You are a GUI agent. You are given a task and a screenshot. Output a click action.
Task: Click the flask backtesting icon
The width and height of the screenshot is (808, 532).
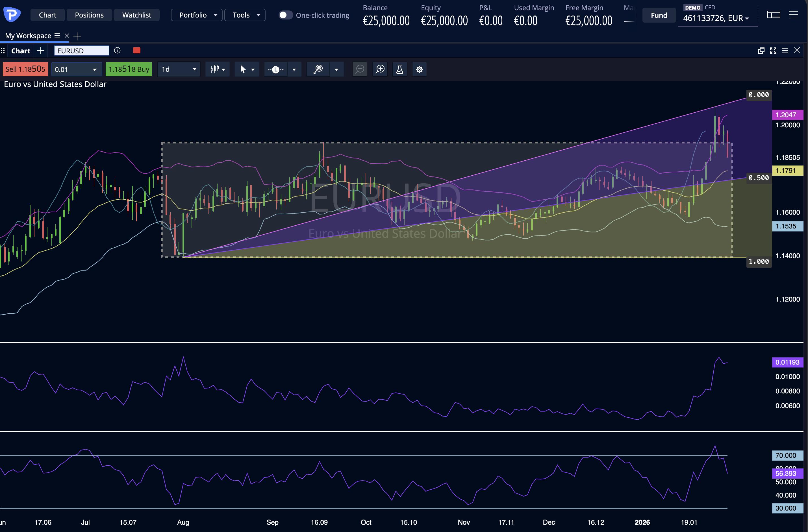tap(399, 69)
